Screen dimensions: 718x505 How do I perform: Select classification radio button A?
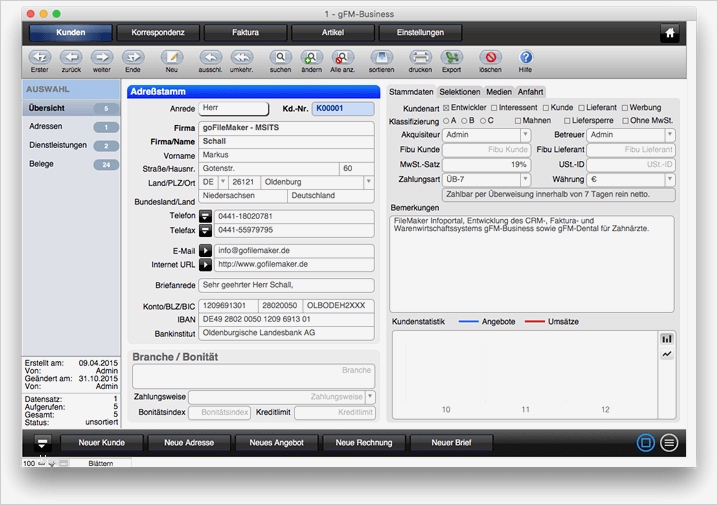[446, 120]
